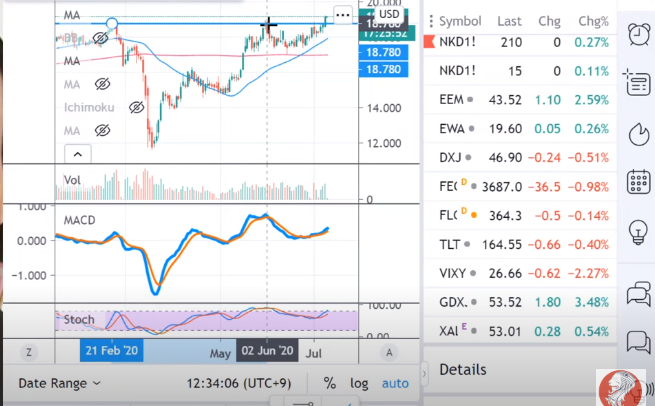
Task: Toggle percent scale mode
Action: tap(330, 383)
